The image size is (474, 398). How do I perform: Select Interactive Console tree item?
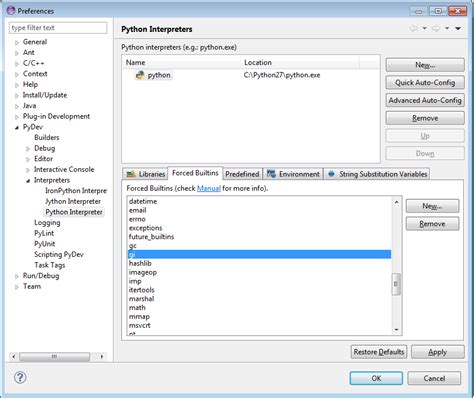click(x=64, y=170)
